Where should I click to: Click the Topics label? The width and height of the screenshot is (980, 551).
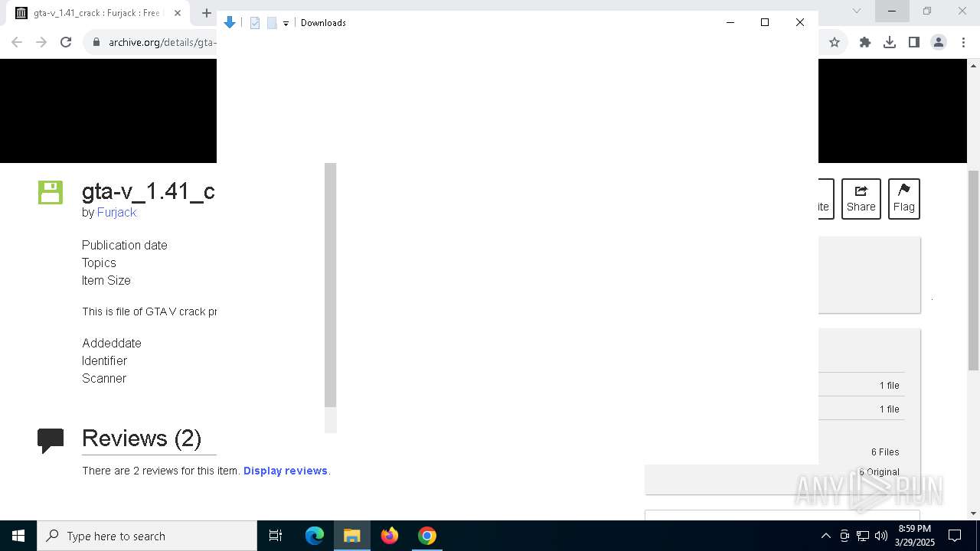tap(99, 262)
